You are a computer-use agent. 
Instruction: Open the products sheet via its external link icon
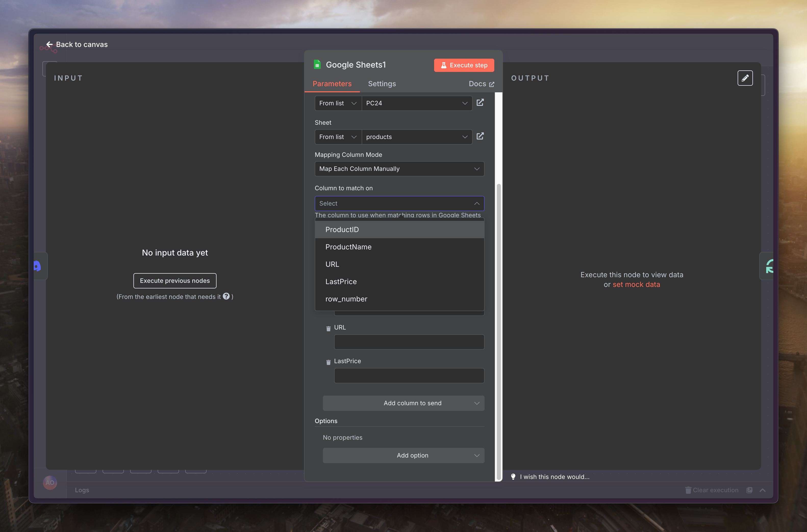tap(480, 136)
